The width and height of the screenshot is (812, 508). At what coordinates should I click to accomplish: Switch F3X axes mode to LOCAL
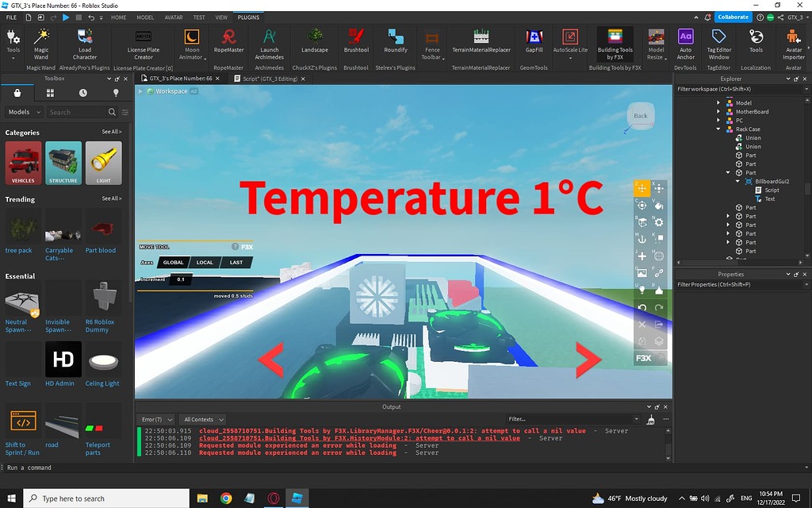click(205, 262)
